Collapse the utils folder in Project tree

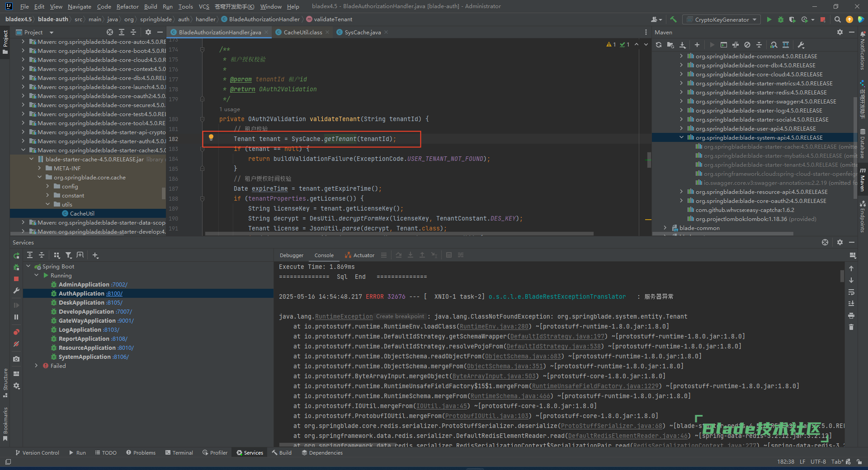[47, 204]
